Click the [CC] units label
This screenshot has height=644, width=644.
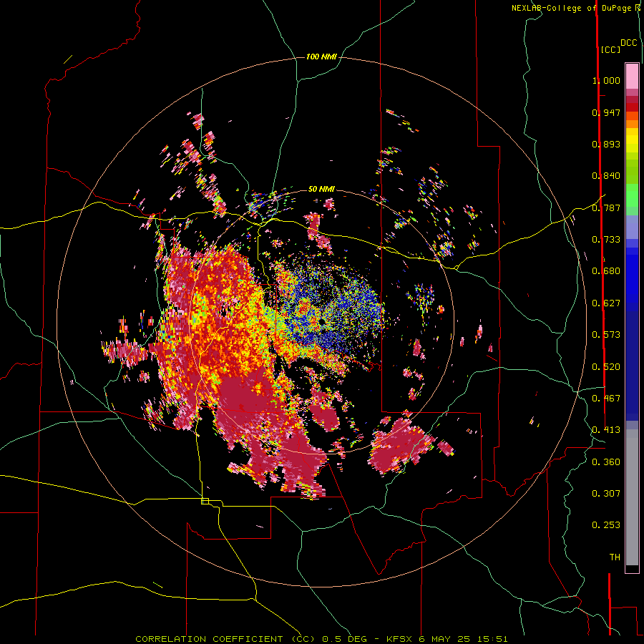(610, 49)
